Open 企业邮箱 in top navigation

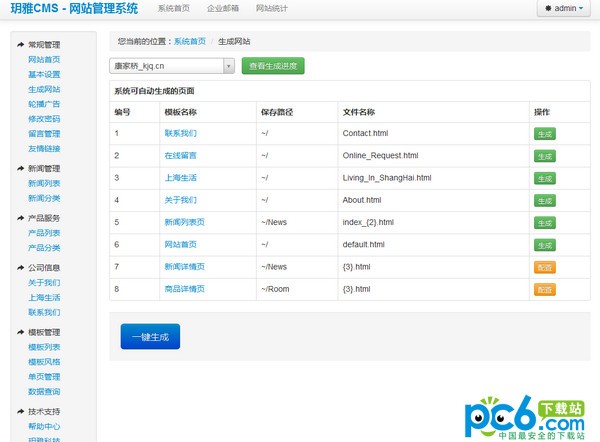pyautogui.click(x=223, y=8)
